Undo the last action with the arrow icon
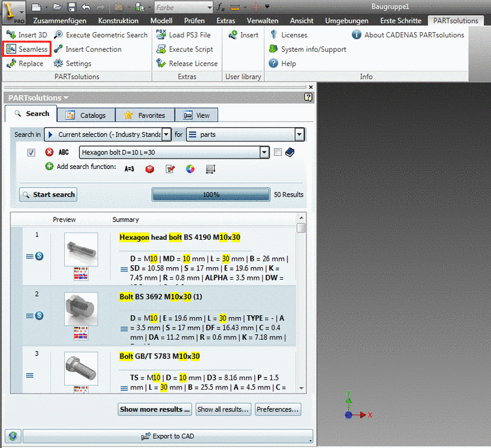This screenshot has height=448, width=491. point(86,7)
